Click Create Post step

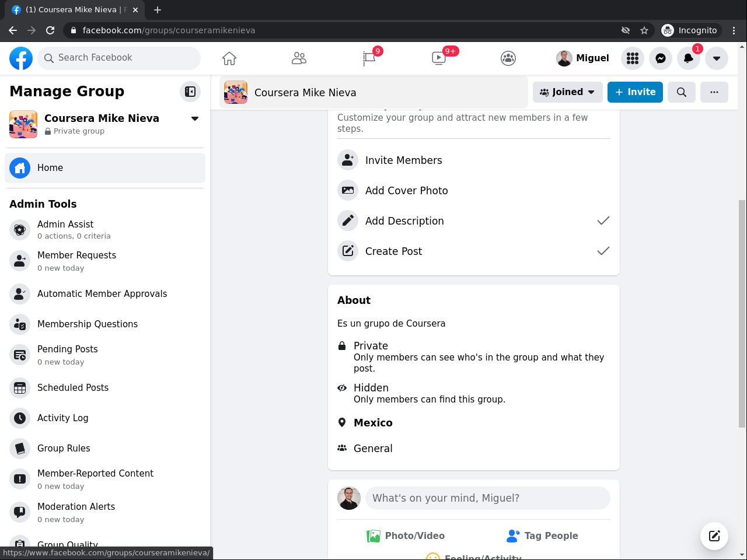(x=474, y=251)
